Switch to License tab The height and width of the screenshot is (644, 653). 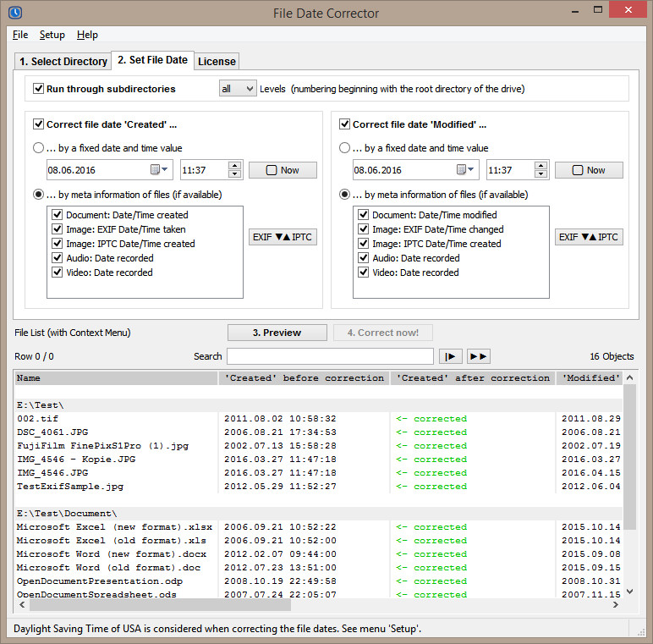click(217, 61)
